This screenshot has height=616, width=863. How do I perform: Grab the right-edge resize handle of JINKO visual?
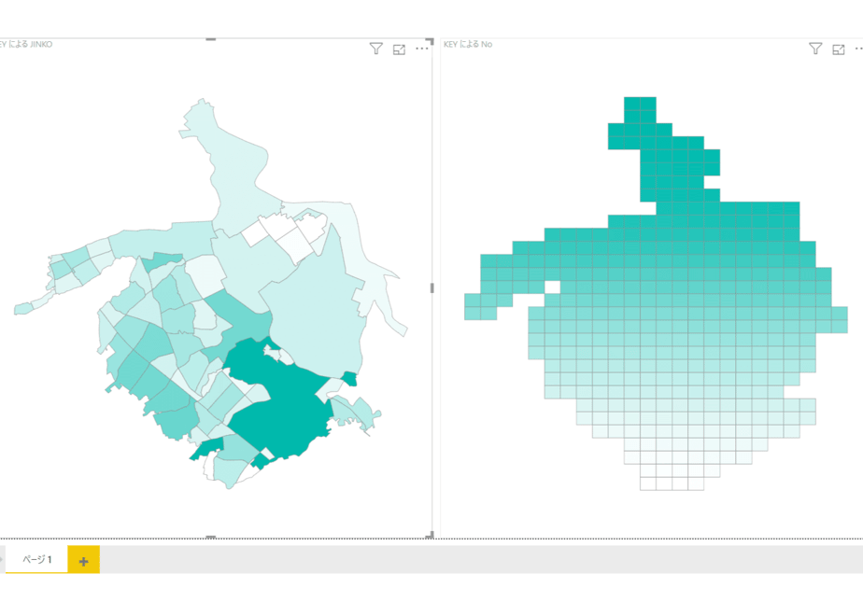click(432, 288)
